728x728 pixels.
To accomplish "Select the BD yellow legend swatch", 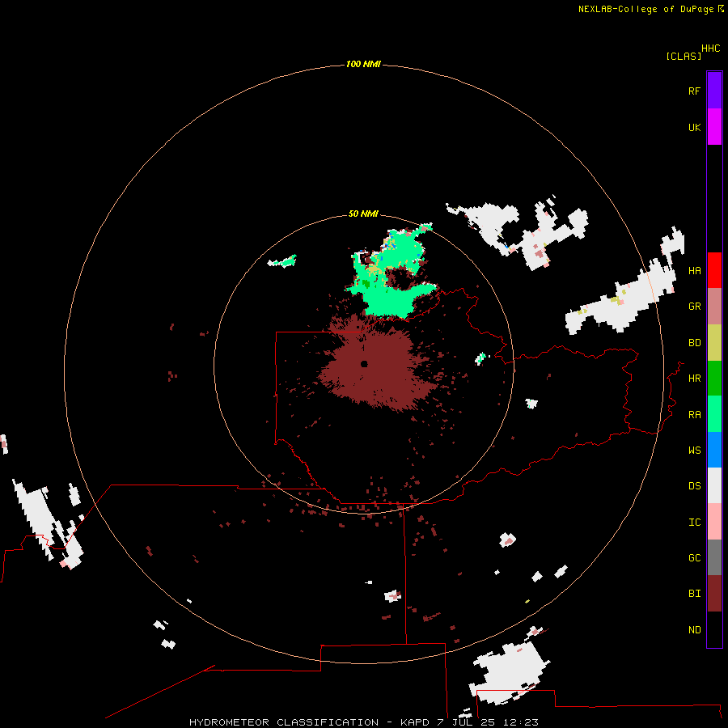I will click(714, 343).
